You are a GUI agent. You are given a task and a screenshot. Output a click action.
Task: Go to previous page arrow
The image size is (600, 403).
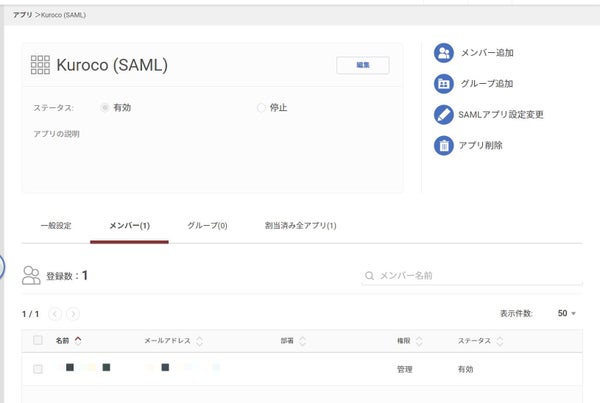(x=55, y=314)
